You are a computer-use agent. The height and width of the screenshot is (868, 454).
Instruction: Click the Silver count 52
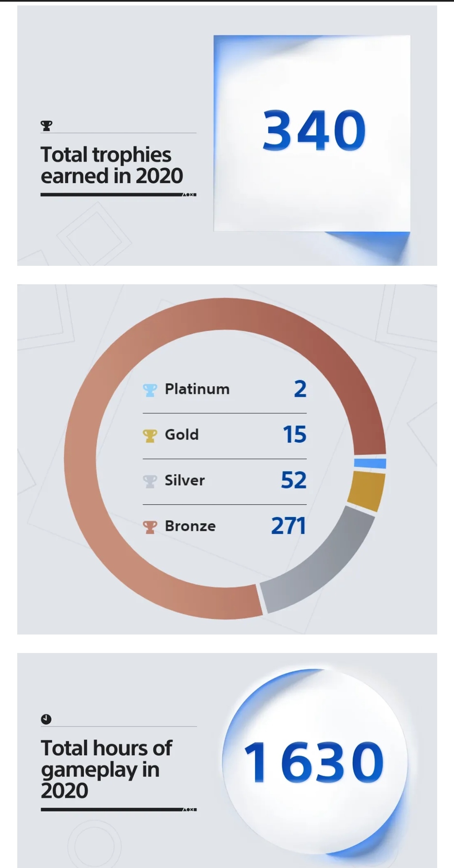tap(294, 480)
